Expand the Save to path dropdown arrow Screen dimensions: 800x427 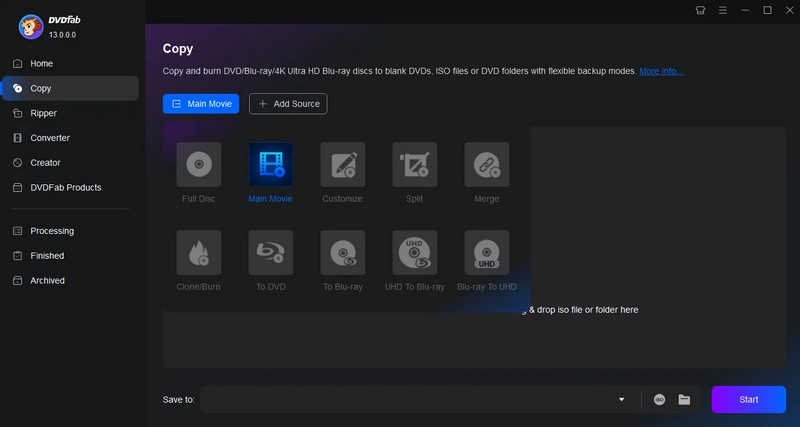click(x=622, y=399)
